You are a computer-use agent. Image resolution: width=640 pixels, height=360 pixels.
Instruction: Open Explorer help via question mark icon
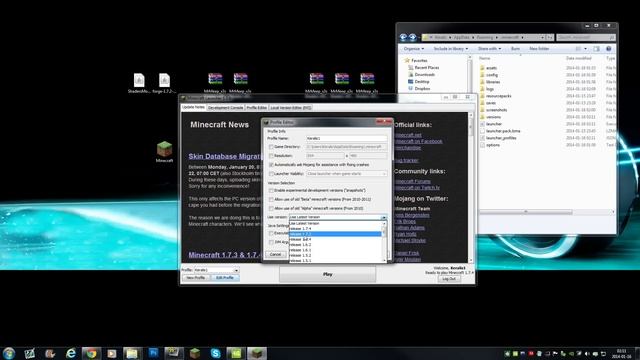click(609, 49)
